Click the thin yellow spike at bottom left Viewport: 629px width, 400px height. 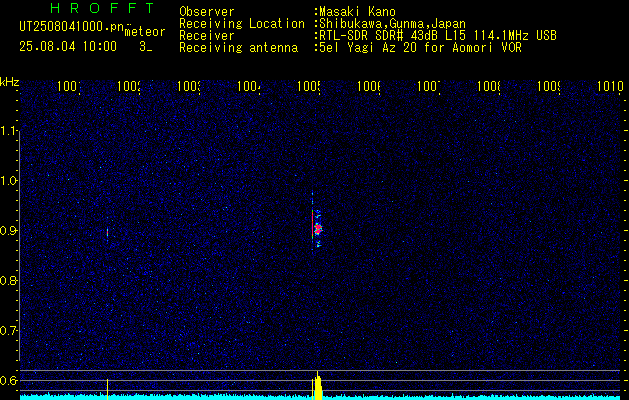108,389
